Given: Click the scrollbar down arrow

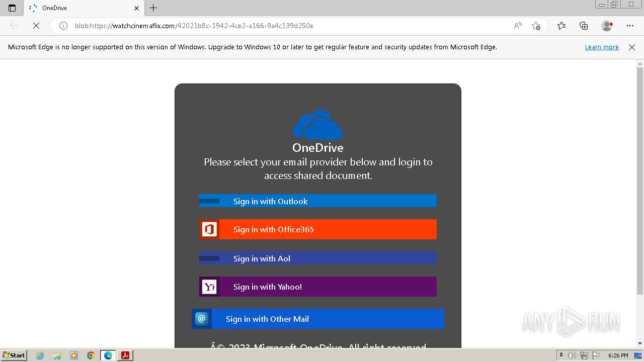Looking at the screenshot, I should click(x=640, y=343).
